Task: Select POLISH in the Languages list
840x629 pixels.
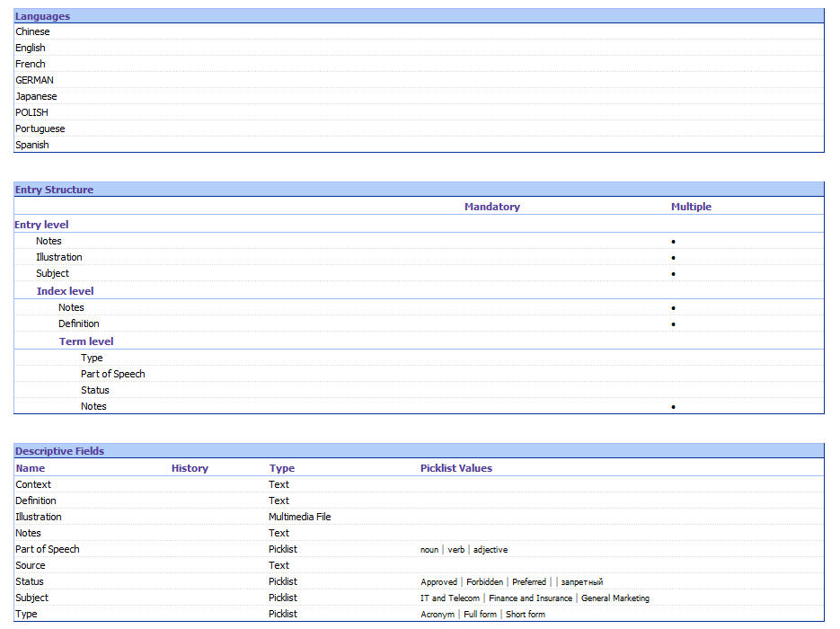Action: coord(31,112)
